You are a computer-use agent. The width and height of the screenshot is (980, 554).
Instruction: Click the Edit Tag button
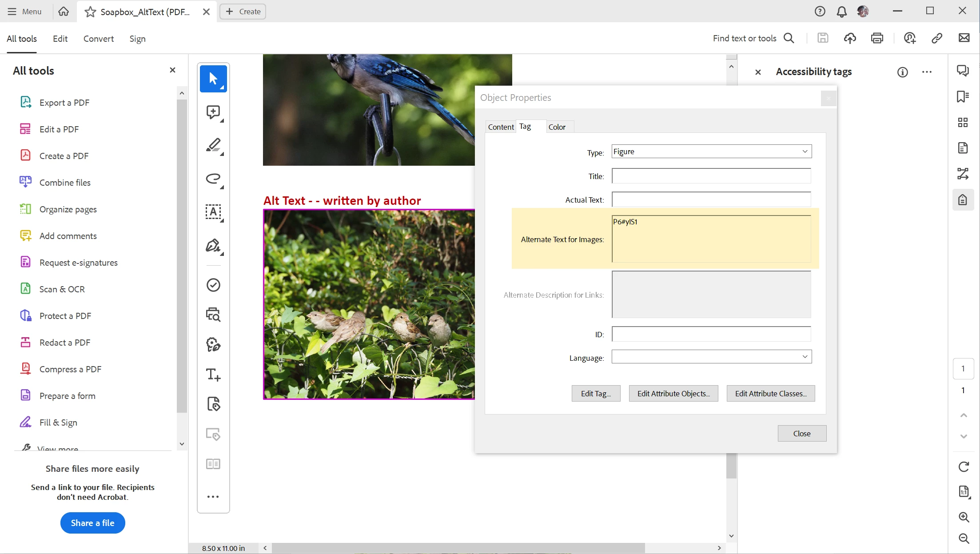pos(596,394)
